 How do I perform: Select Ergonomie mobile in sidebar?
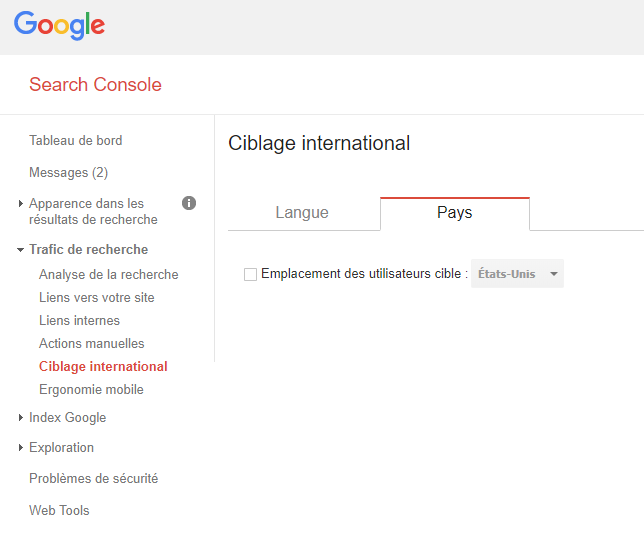(x=91, y=390)
